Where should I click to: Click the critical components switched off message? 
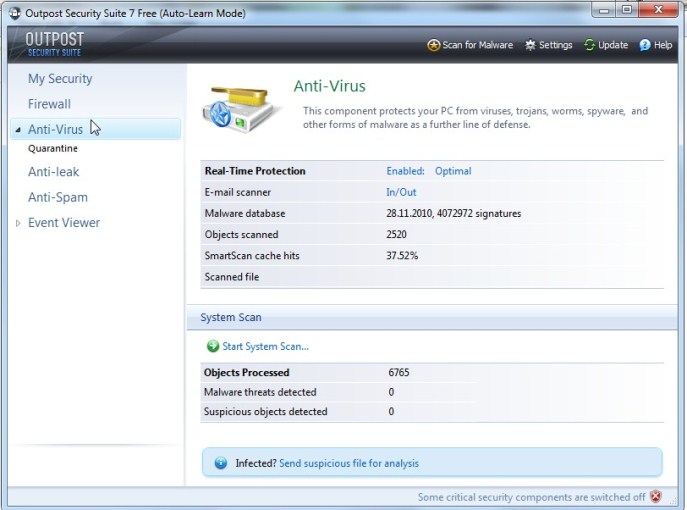531,497
